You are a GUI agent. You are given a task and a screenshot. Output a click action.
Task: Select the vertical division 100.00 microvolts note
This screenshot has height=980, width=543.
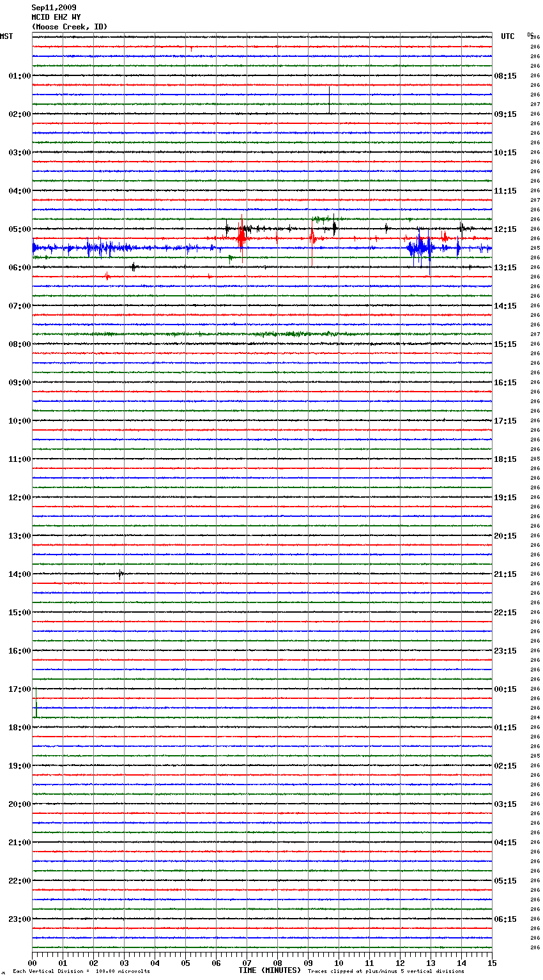pyautogui.click(x=81, y=972)
